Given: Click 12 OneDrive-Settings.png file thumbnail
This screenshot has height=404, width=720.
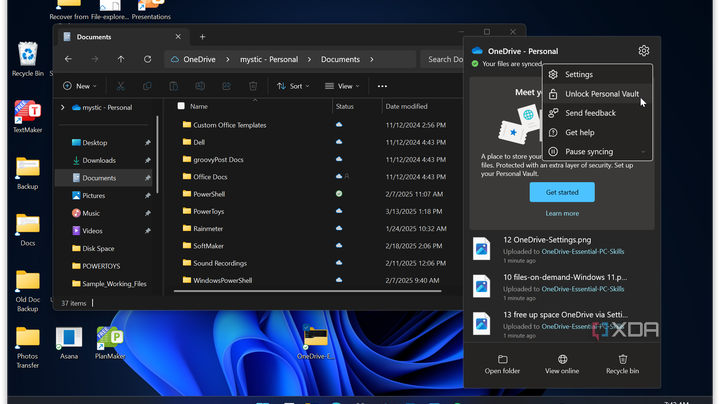Looking at the screenshot, I should 482,248.
